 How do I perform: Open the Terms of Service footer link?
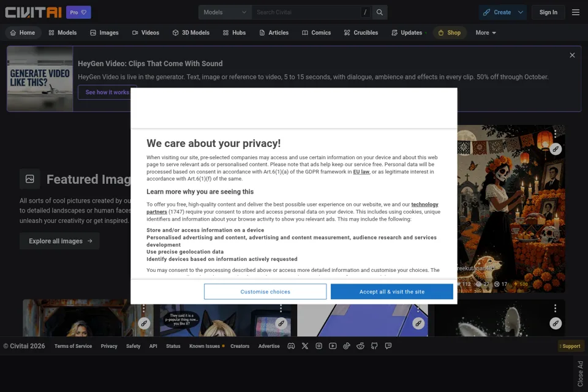73,346
